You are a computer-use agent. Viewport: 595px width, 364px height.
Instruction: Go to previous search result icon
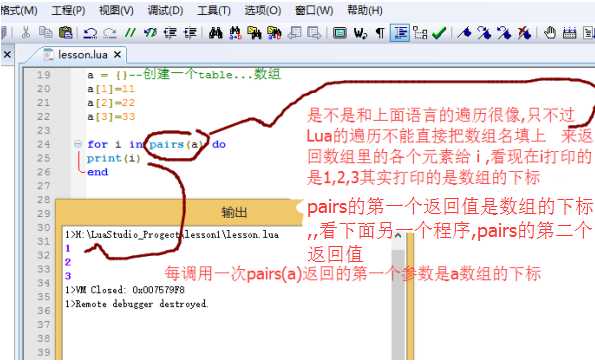coord(294,33)
